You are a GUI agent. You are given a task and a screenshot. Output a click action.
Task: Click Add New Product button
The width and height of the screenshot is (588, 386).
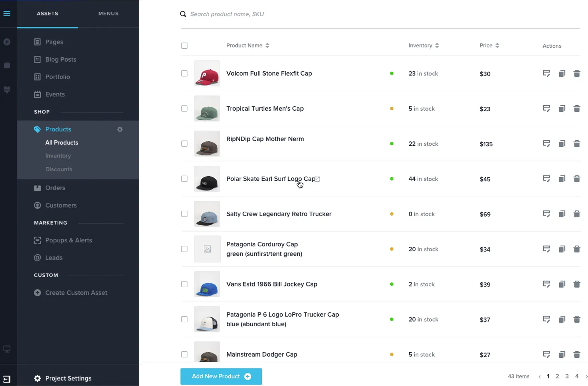coord(221,376)
